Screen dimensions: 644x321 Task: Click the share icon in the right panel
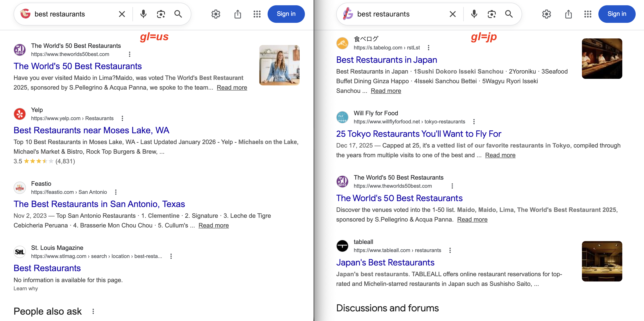coord(569,14)
